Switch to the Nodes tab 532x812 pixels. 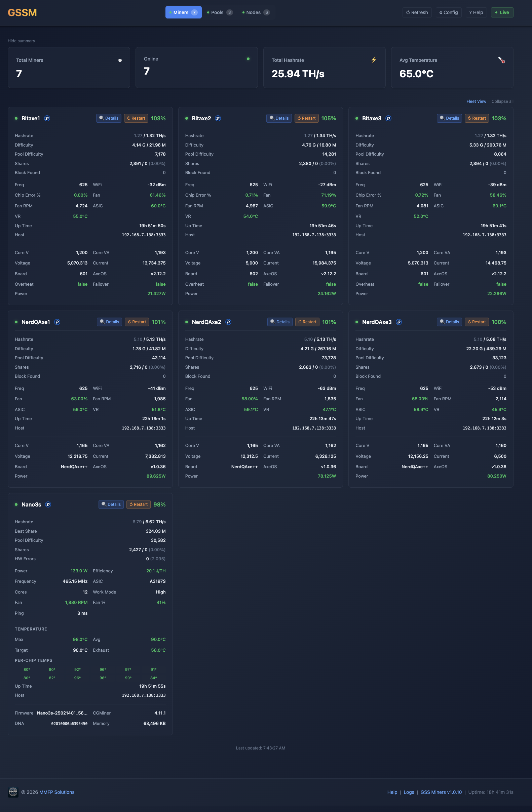point(256,12)
